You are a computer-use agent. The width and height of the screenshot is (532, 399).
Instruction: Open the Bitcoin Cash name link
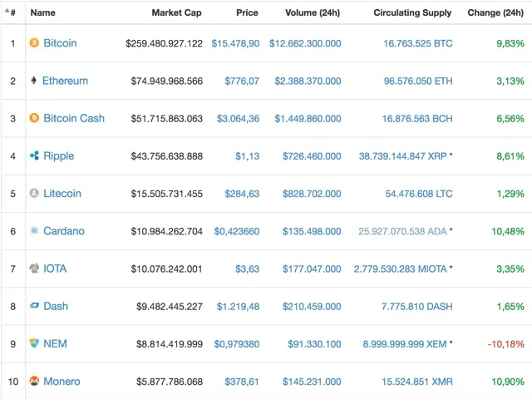point(74,118)
